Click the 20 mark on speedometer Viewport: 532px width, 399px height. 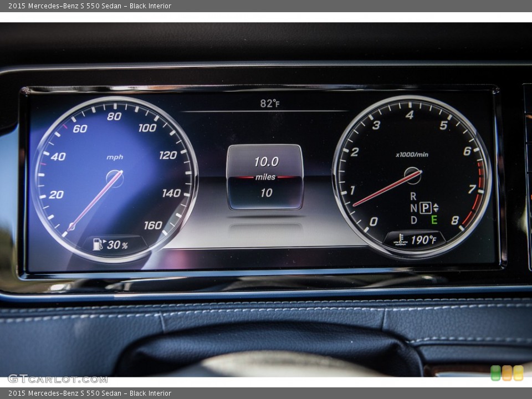point(56,195)
